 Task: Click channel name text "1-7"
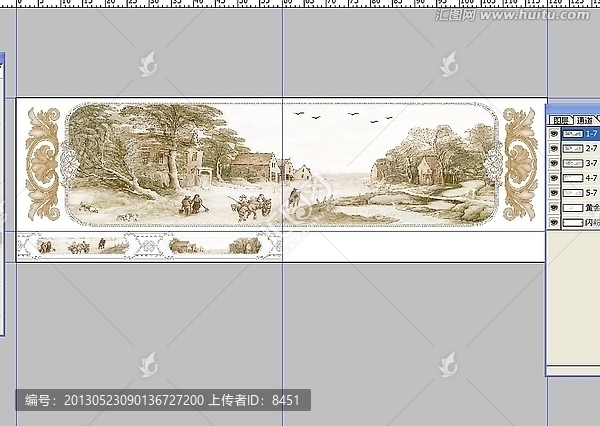click(x=591, y=134)
